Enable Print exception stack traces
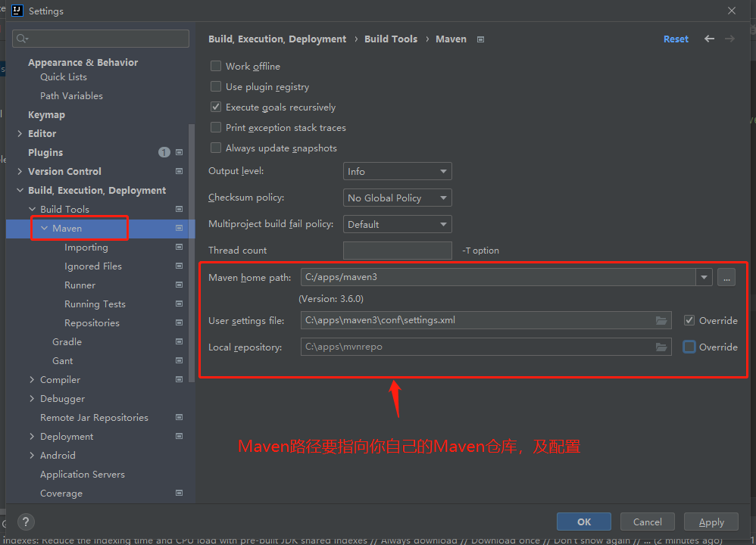756x545 pixels. pos(216,127)
